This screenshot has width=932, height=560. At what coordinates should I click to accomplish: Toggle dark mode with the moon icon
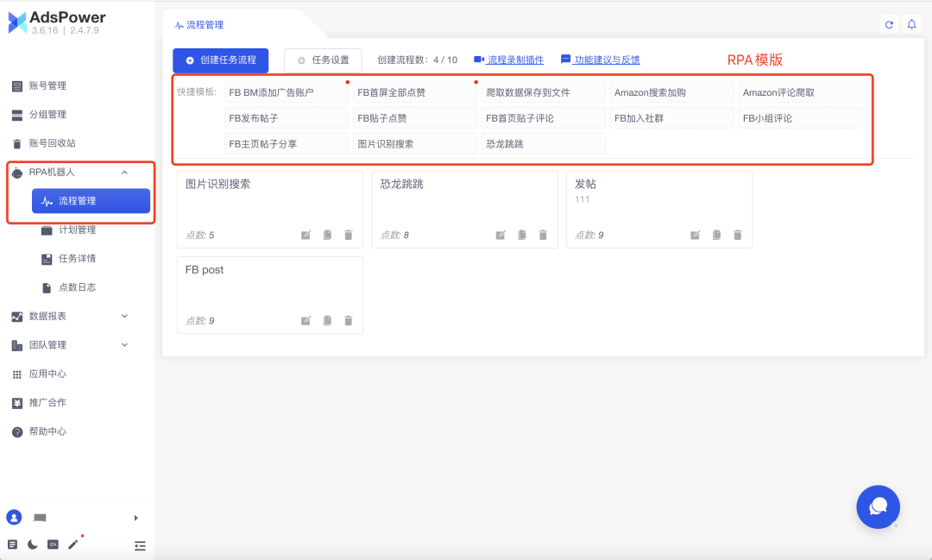[33, 544]
